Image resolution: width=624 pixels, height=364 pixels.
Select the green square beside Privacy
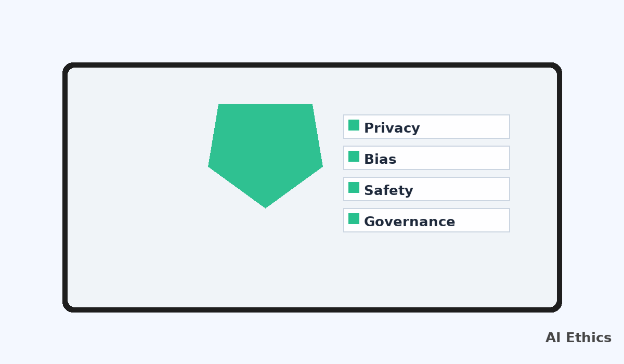click(354, 125)
